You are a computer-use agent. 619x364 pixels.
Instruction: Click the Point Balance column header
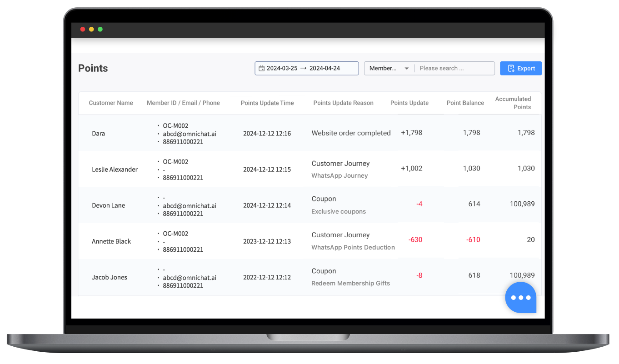pyautogui.click(x=465, y=103)
